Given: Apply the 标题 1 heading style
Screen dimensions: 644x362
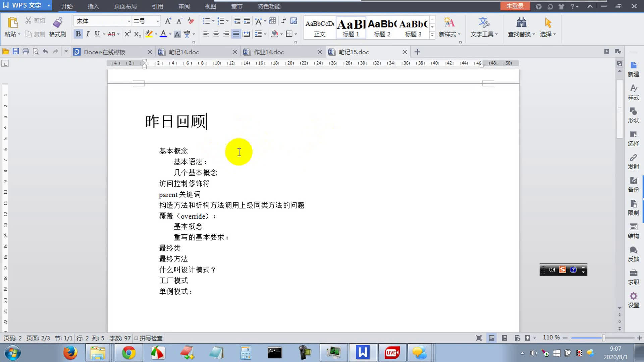Looking at the screenshot, I should coord(351,27).
